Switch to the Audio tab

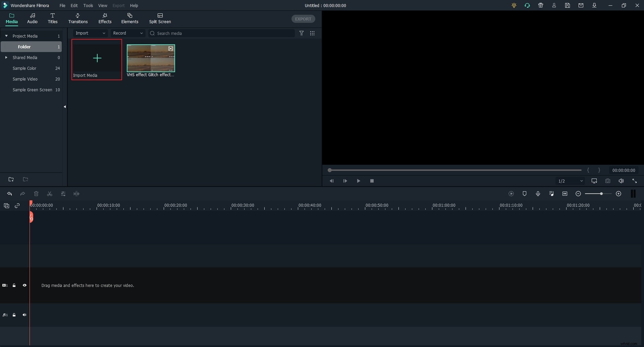(x=32, y=18)
